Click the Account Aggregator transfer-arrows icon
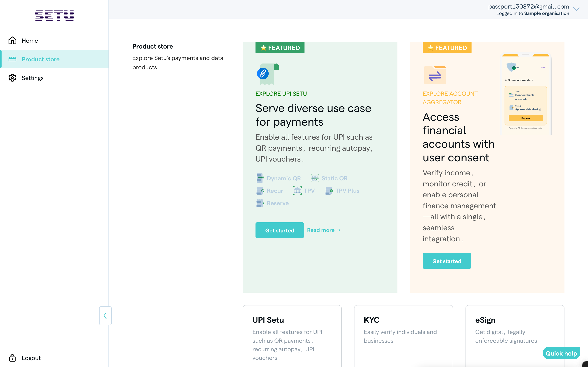Viewport: 588px width, 367px height. pyautogui.click(x=435, y=76)
